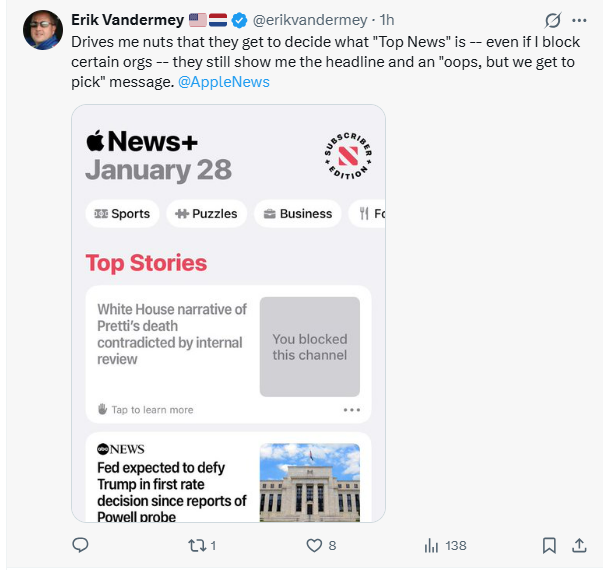This screenshot has height=570, width=603.
Task: Bookmark this post
Action: pos(549,545)
